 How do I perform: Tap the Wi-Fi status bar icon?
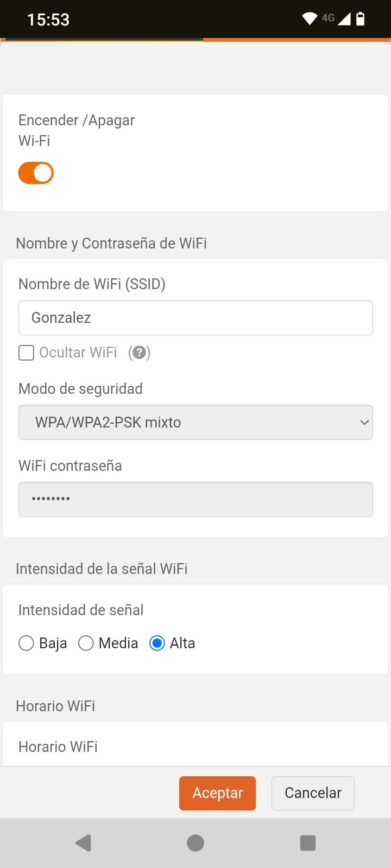[310, 19]
